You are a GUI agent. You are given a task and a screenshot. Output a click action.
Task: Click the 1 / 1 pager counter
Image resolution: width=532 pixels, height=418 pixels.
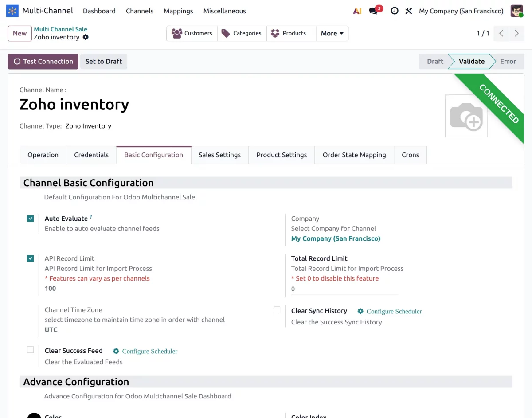coord(483,33)
